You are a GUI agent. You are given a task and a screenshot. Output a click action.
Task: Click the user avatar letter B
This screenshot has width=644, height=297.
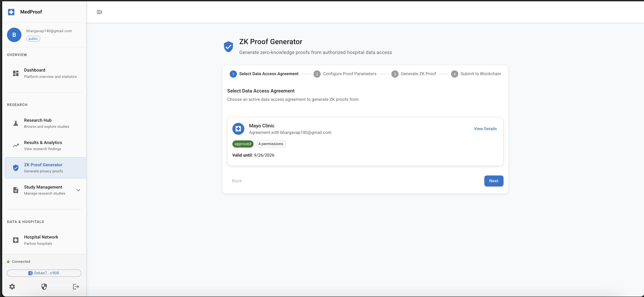tap(14, 35)
